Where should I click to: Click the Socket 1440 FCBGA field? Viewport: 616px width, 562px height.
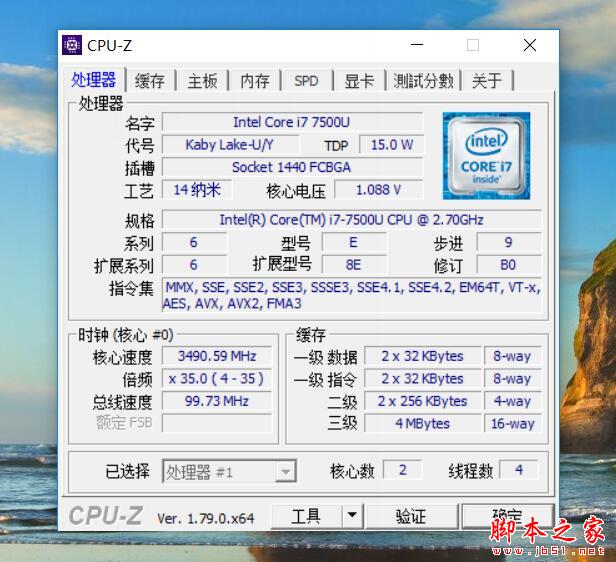(292, 167)
